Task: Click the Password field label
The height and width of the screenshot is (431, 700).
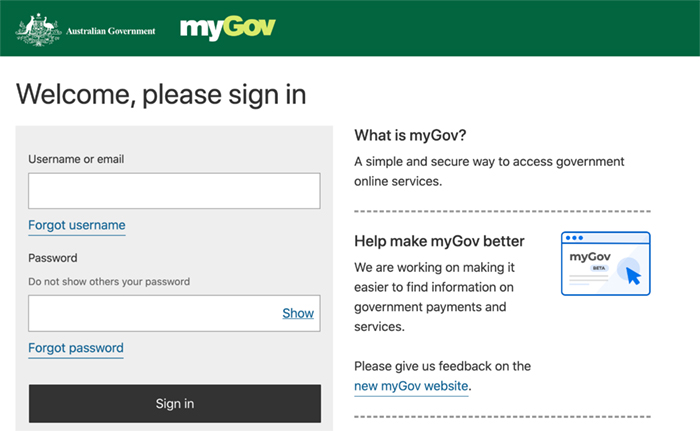Action: coord(53,258)
